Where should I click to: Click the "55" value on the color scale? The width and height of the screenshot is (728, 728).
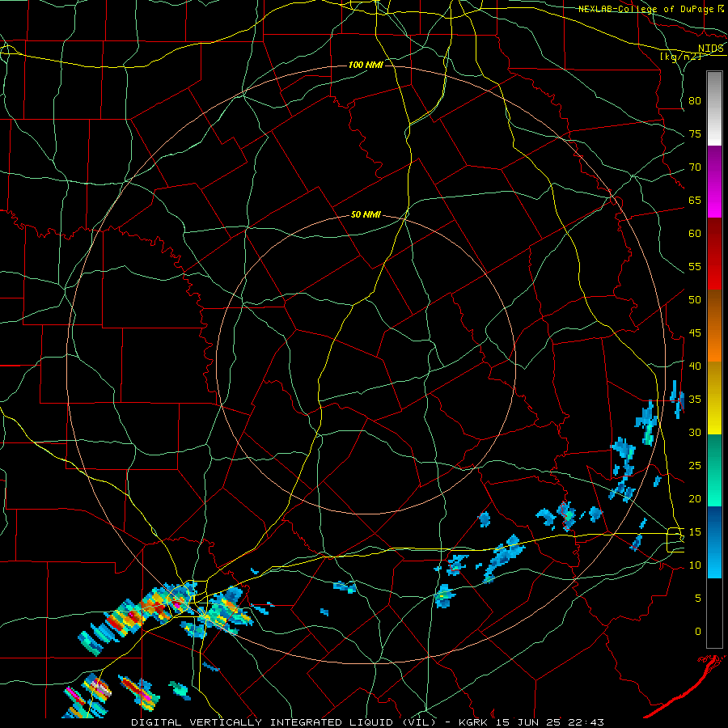click(695, 266)
